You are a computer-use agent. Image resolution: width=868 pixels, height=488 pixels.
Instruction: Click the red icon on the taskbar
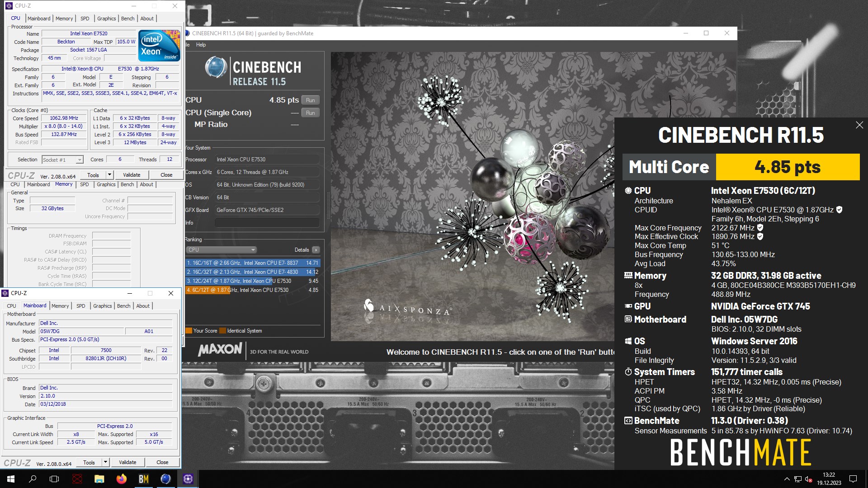tap(77, 479)
